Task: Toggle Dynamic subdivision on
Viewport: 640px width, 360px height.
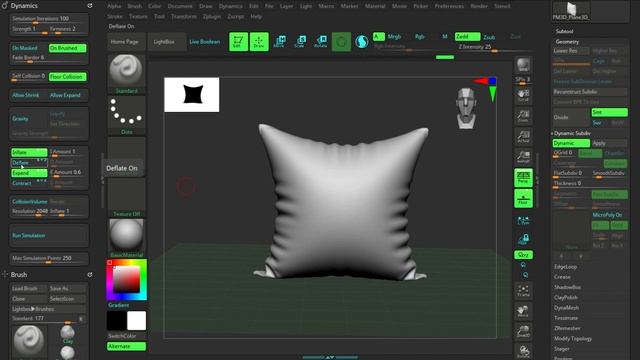Action: [571, 143]
